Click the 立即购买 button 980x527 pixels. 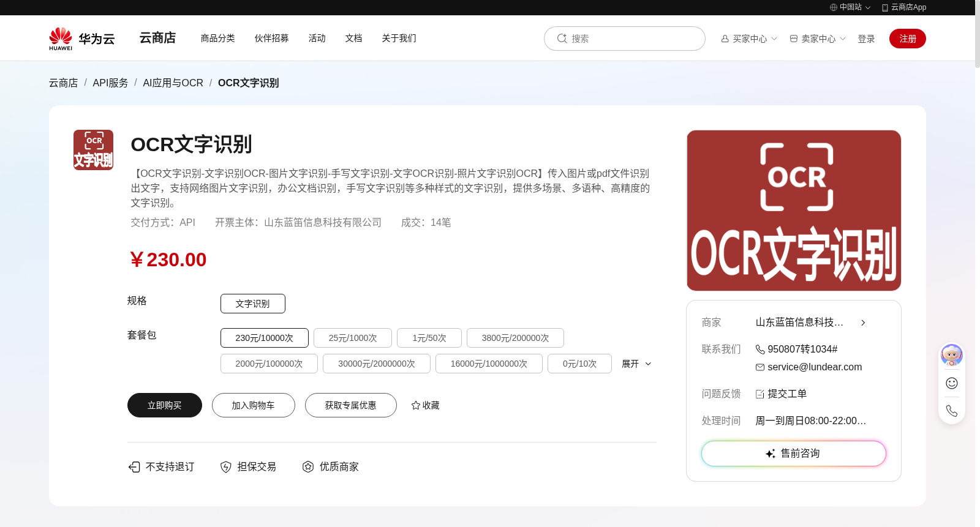click(x=165, y=405)
